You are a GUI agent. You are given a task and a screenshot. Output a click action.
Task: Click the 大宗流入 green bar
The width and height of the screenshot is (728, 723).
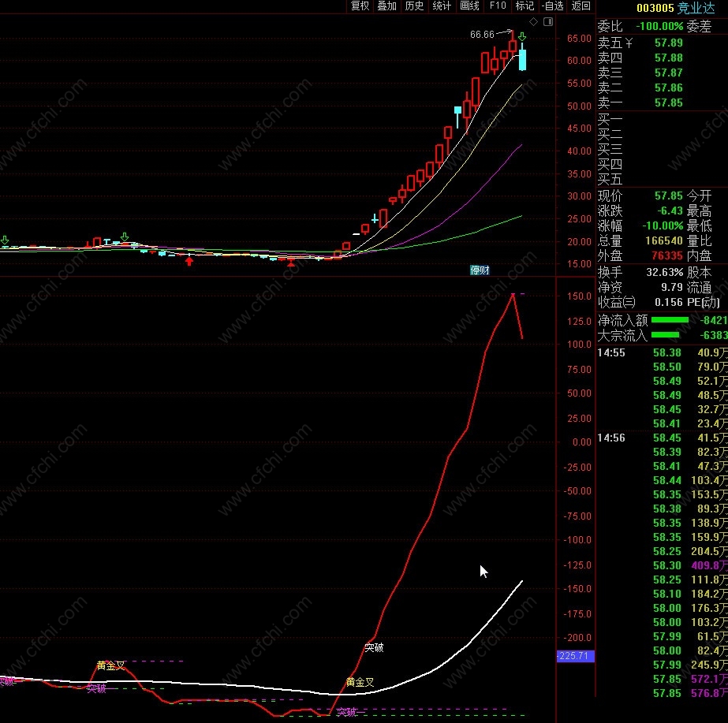click(x=666, y=334)
